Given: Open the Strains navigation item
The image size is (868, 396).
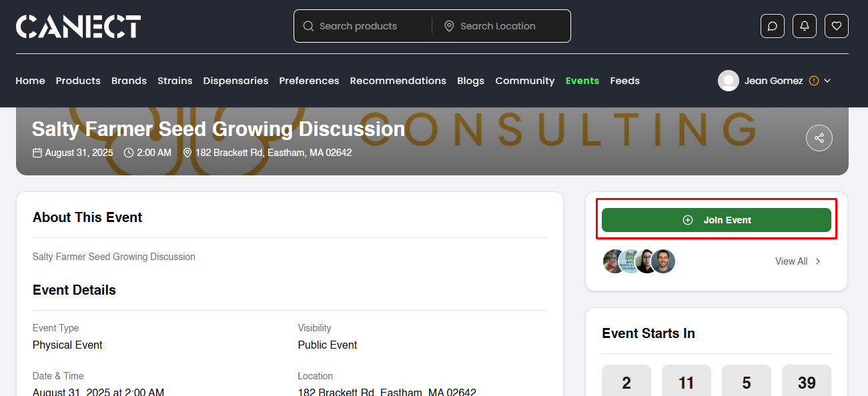Looking at the screenshot, I should [175, 81].
